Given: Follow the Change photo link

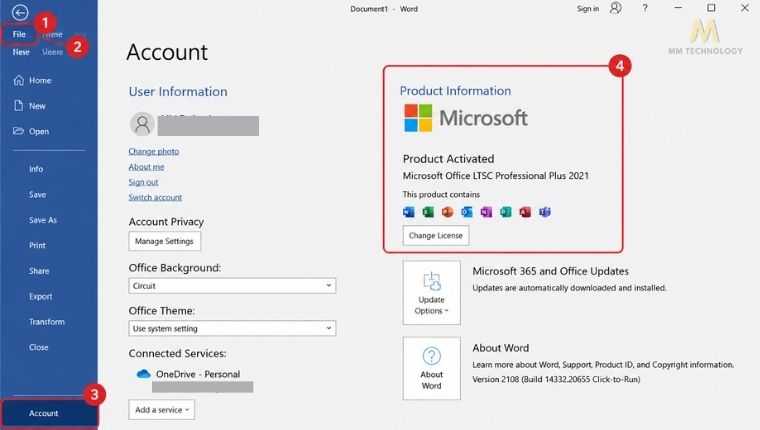Looking at the screenshot, I should pyautogui.click(x=154, y=151).
